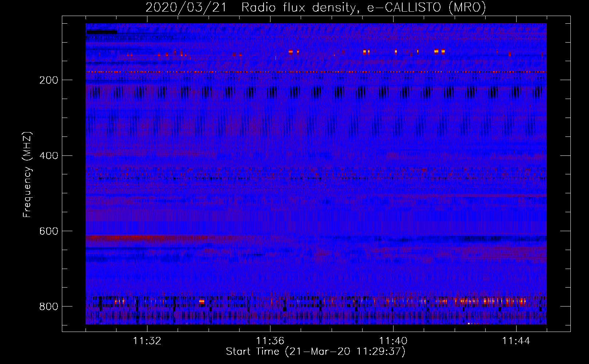
Task: Click the 'Frequency (MHZ)' axis label
Action: click(27, 174)
